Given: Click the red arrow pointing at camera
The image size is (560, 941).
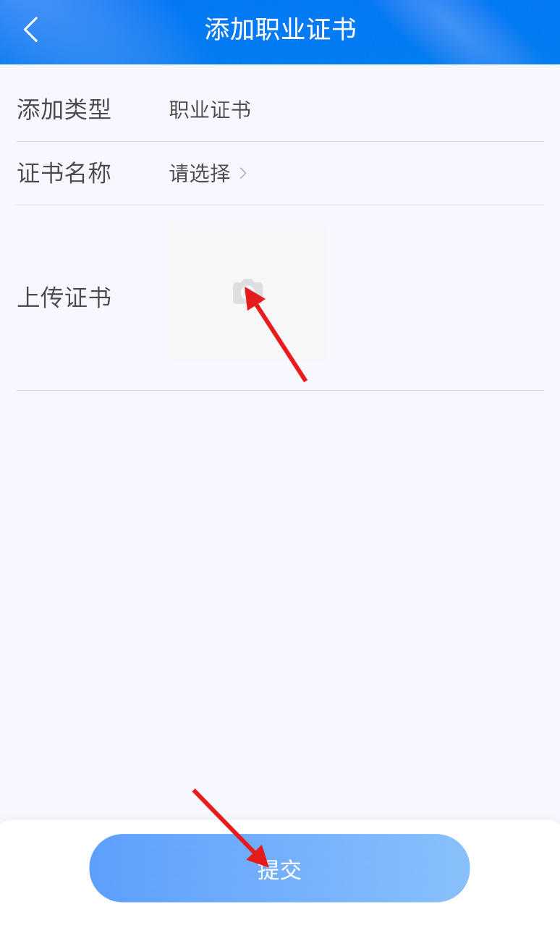Looking at the screenshot, I should [276, 333].
